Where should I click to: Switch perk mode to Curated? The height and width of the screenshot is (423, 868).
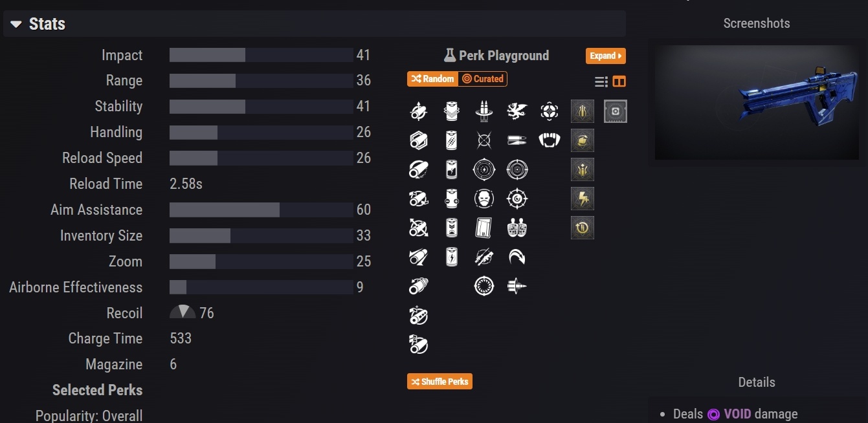[483, 79]
